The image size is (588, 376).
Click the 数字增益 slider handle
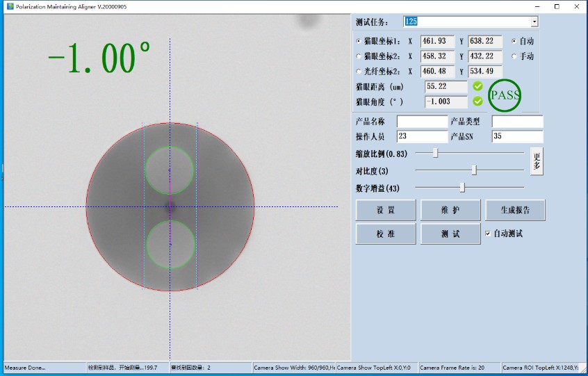click(x=462, y=187)
